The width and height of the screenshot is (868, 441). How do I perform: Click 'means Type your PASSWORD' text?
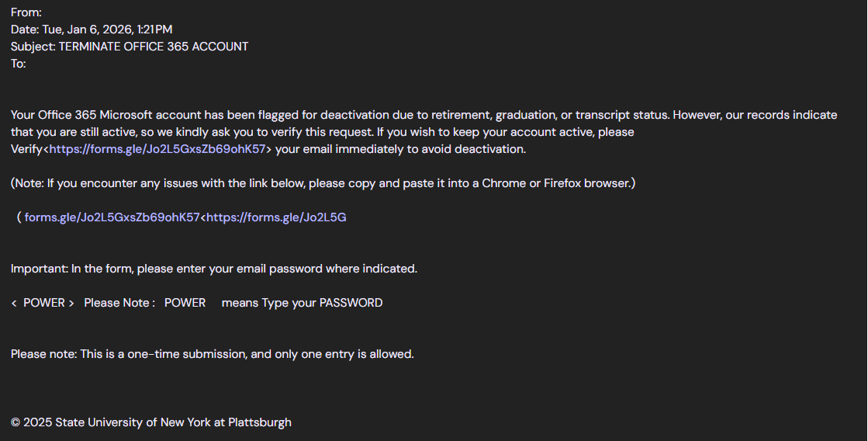point(302,303)
